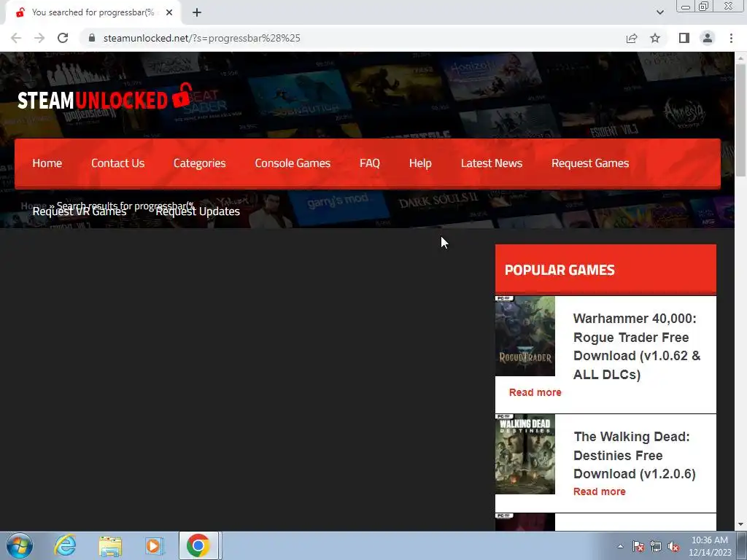
Task: Show hidden tray icons arrow
Action: (620, 546)
